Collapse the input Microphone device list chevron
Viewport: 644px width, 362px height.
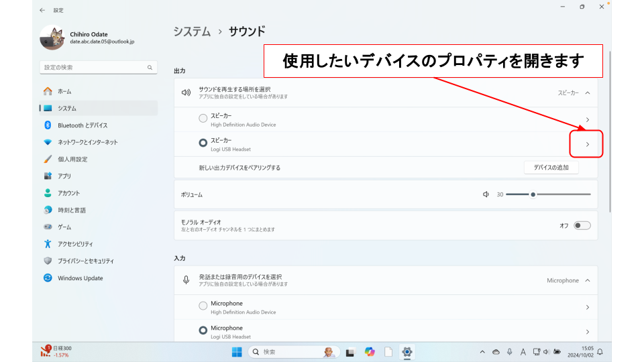click(588, 280)
